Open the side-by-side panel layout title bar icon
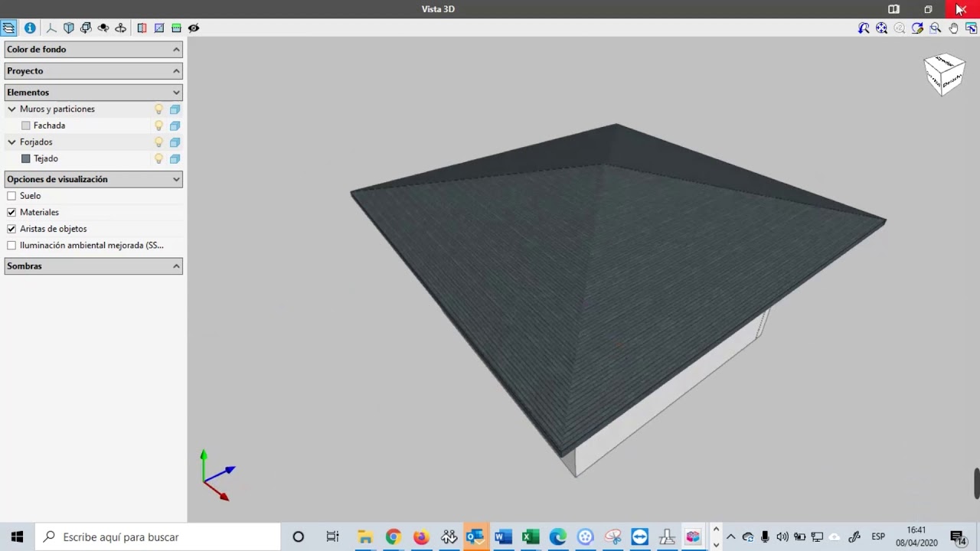Viewport: 980px width, 551px height. click(x=893, y=9)
